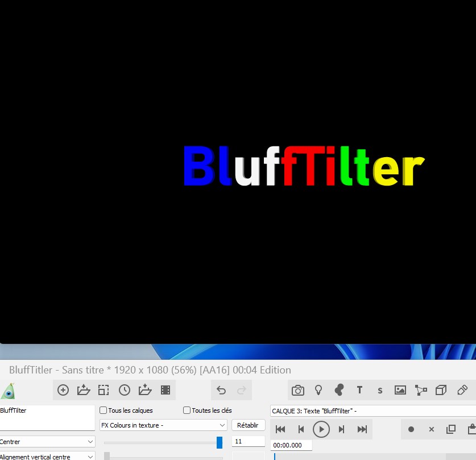Enable the 'Tous les calques' checkbox
476x460 pixels.
[103, 410]
